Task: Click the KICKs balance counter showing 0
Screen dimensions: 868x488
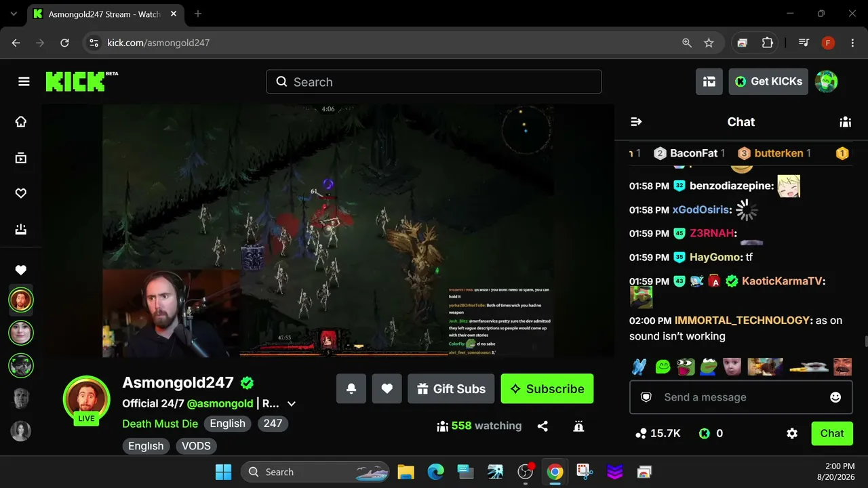Action: 711,433
